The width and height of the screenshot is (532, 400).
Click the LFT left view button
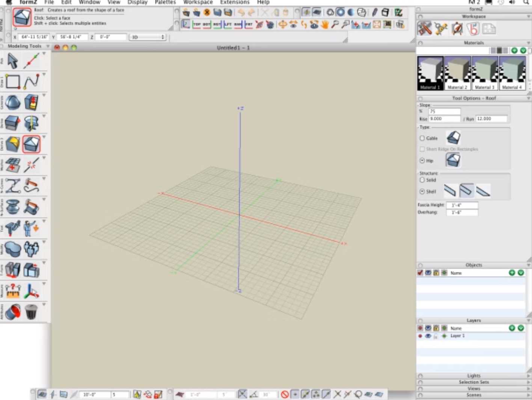228,25
